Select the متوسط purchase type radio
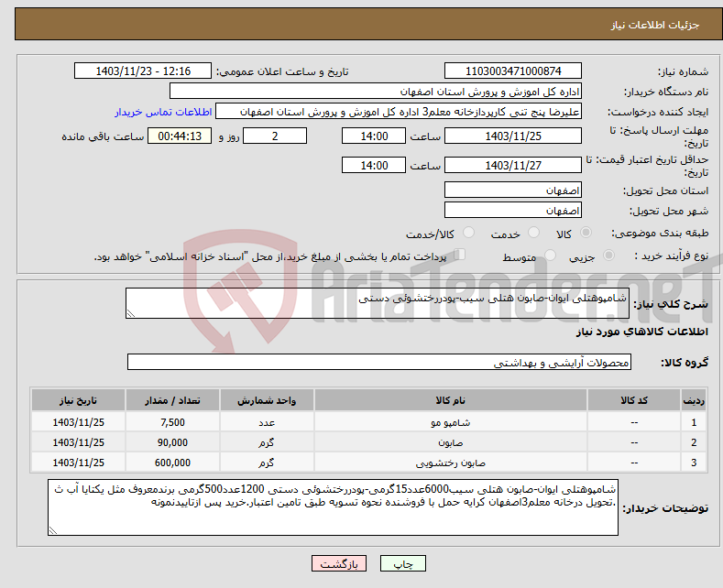 [x=550, y=256]
